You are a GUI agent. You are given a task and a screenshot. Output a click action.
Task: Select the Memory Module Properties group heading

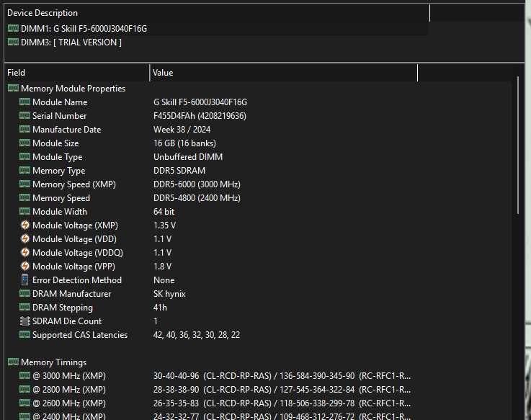click(x=73, y=89)
